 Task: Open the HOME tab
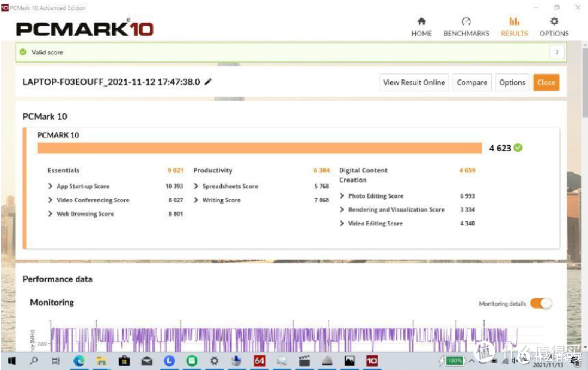tap(421, 27)
